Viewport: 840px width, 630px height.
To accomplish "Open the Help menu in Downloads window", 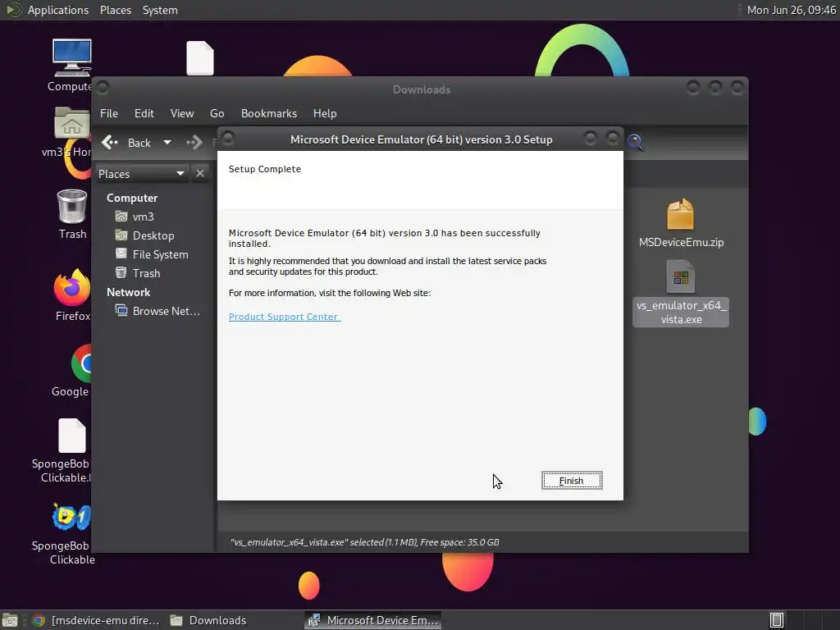I will (325, 113).
